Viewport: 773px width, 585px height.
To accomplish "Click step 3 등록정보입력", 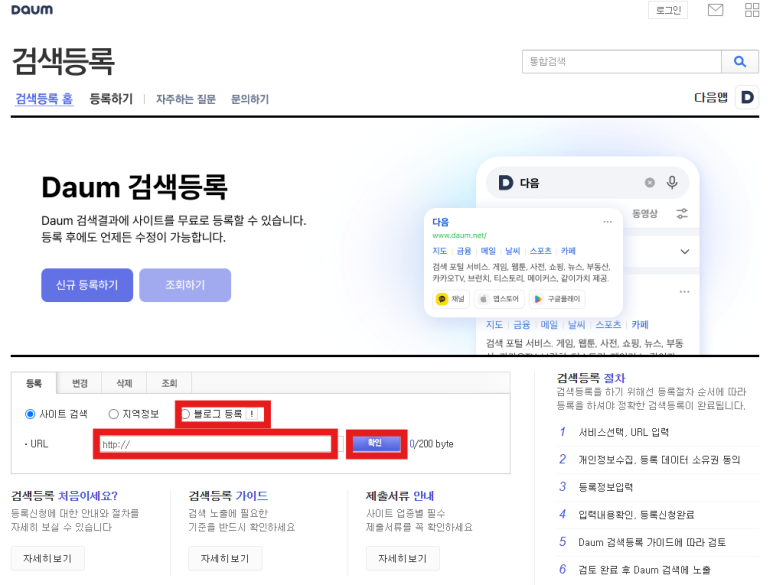I will [605, 487].
